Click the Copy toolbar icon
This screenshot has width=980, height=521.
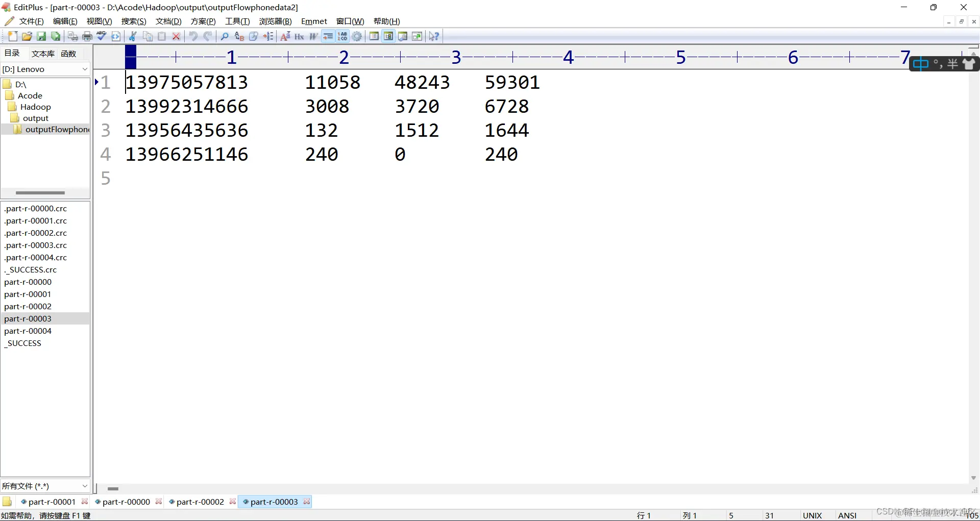(x=148, y=36)
